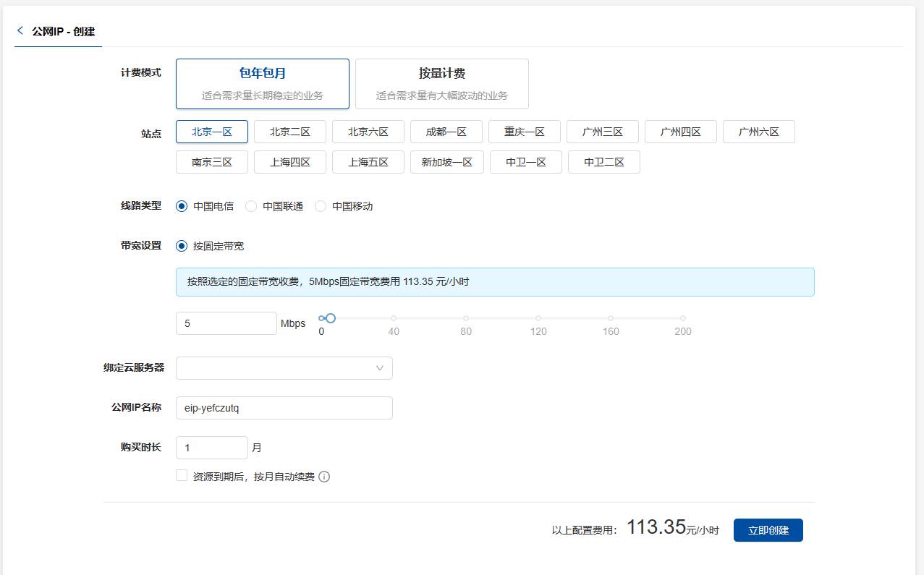Select the 中卫二区 site
Image resolution: width=924 pixels, height=575 pixels.
[x=604, y=162]
